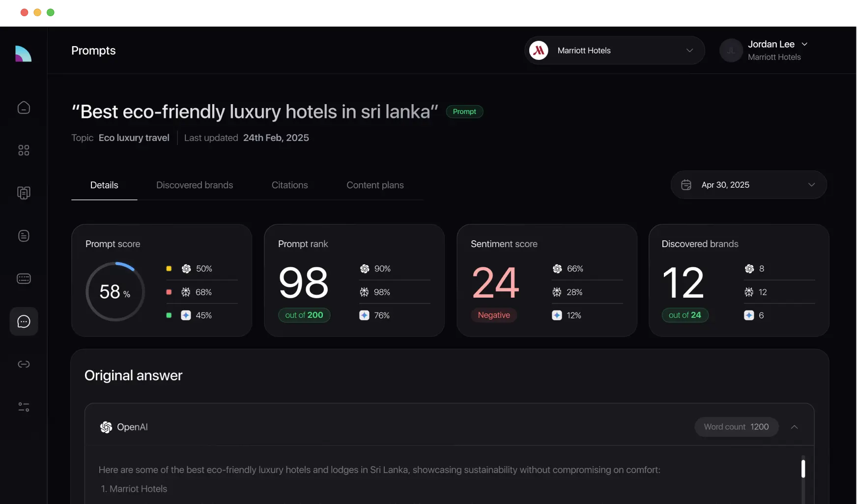The height and width of the screenshot is (504, 857).
Task: Click the Gemini icon next to 45% in Prompt score
Action: coord(186,315)
